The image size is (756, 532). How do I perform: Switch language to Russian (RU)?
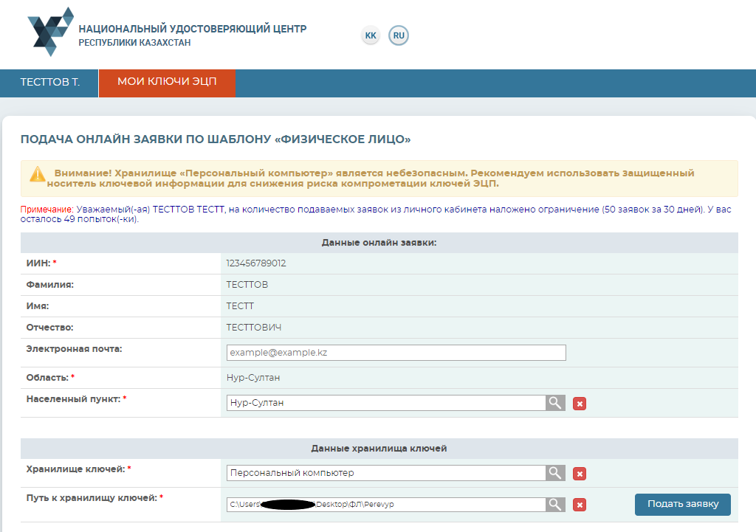click(399, 35)
